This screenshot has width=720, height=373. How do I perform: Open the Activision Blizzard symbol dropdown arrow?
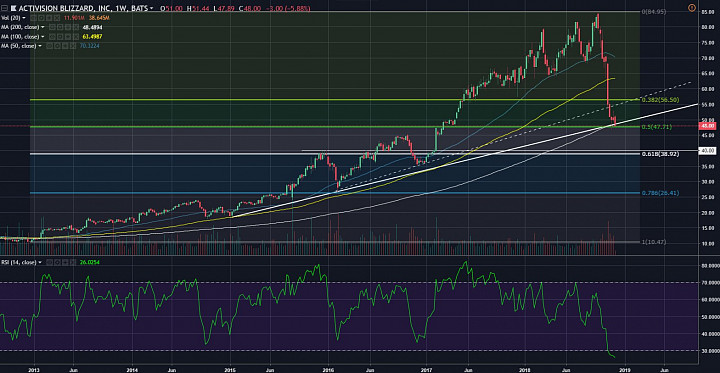tap(151, 8)
